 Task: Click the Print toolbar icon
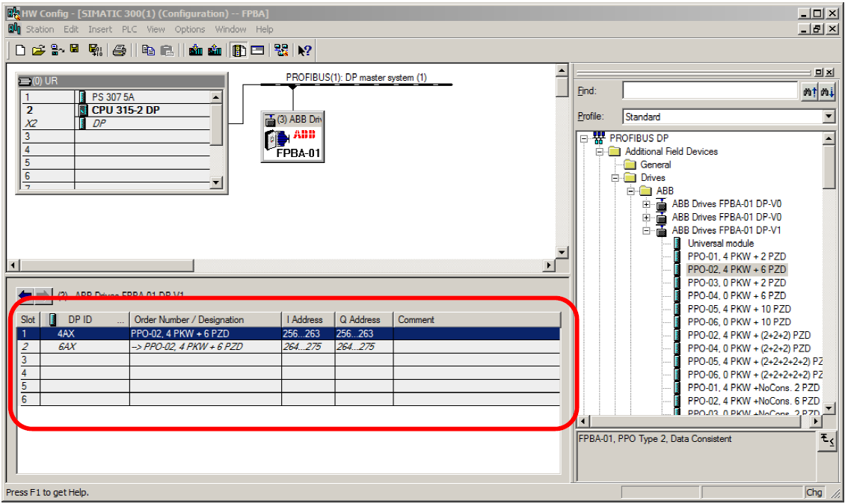(119, 50)
